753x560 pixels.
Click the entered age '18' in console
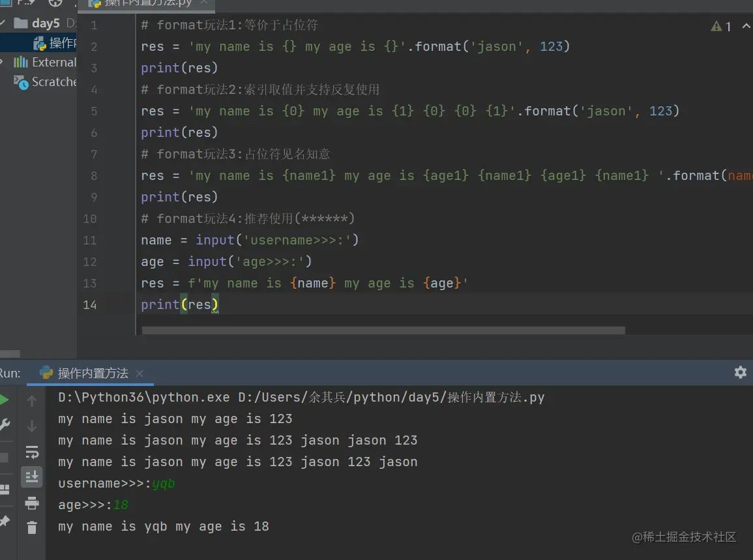coord(121,505)
